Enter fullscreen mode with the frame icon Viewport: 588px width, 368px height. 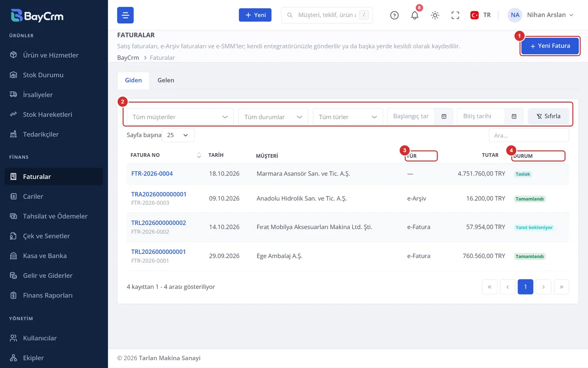click(x=455, y=15)
